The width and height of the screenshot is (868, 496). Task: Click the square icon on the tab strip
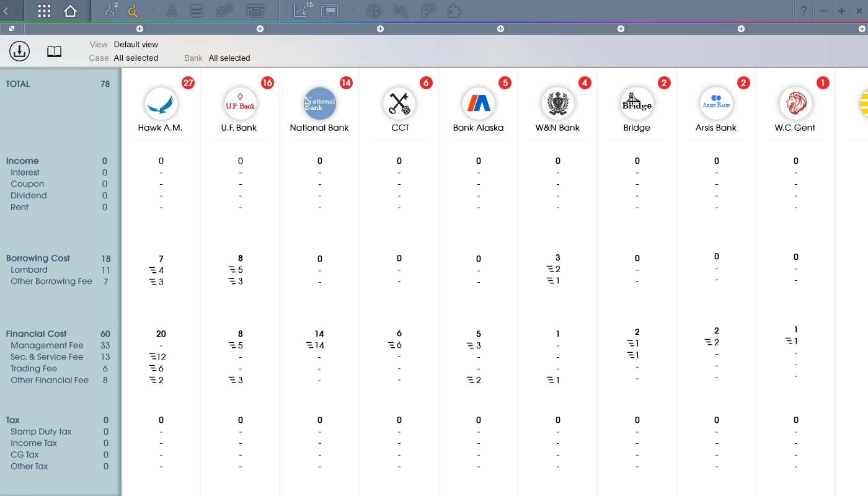pos(12,29)
